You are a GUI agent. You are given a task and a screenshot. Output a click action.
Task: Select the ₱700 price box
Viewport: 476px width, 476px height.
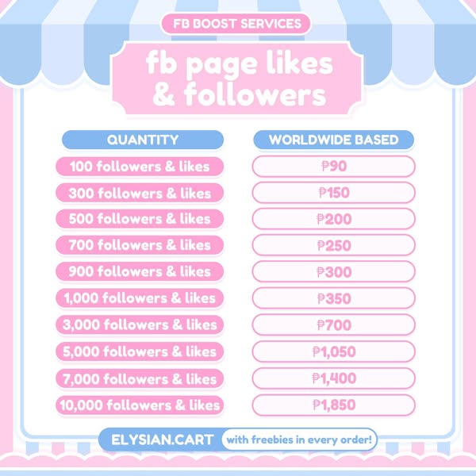(x=333, y=324)
